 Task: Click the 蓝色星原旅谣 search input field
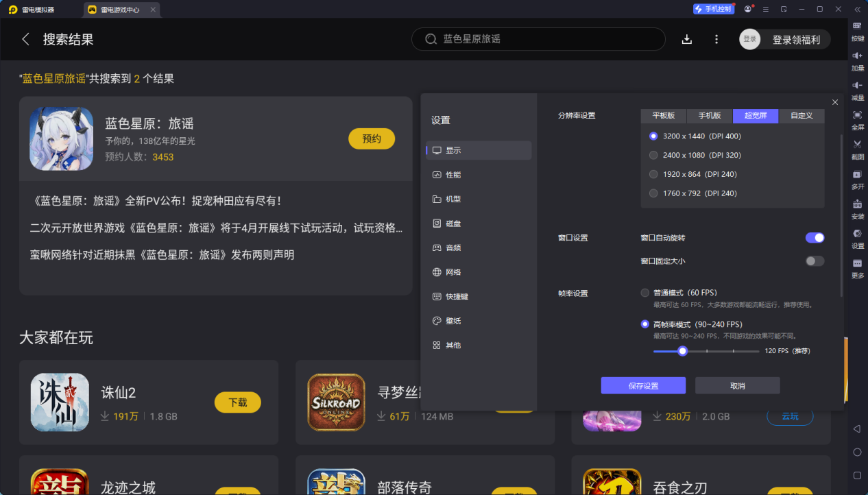point(538,39)
